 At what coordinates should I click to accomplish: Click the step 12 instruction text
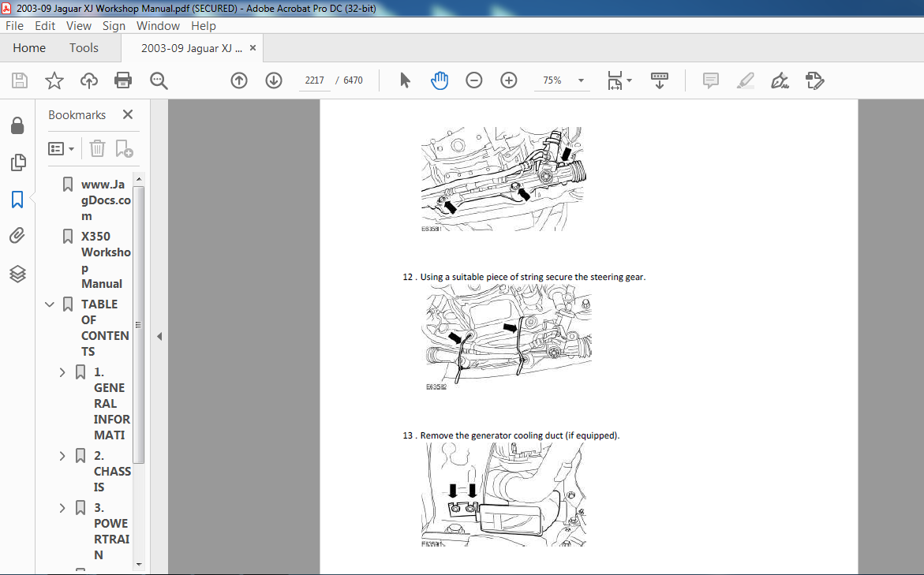(x=524, y=277)
